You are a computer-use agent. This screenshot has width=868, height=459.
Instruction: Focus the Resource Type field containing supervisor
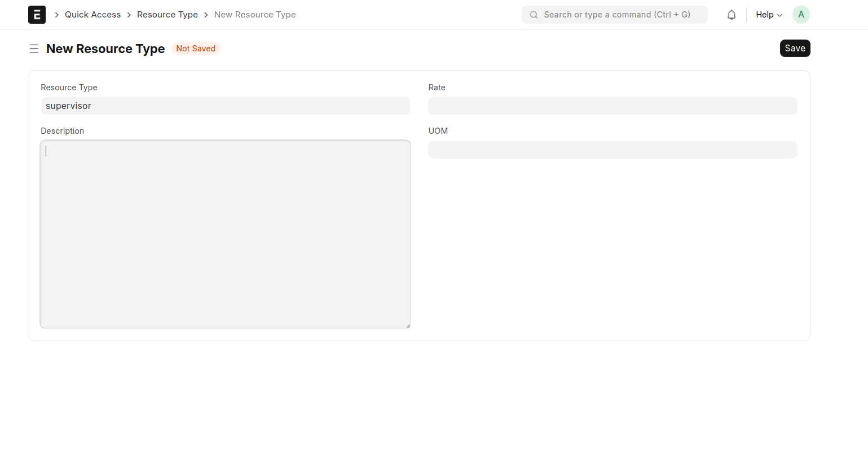pyautogui.click(x=225, y=106)
